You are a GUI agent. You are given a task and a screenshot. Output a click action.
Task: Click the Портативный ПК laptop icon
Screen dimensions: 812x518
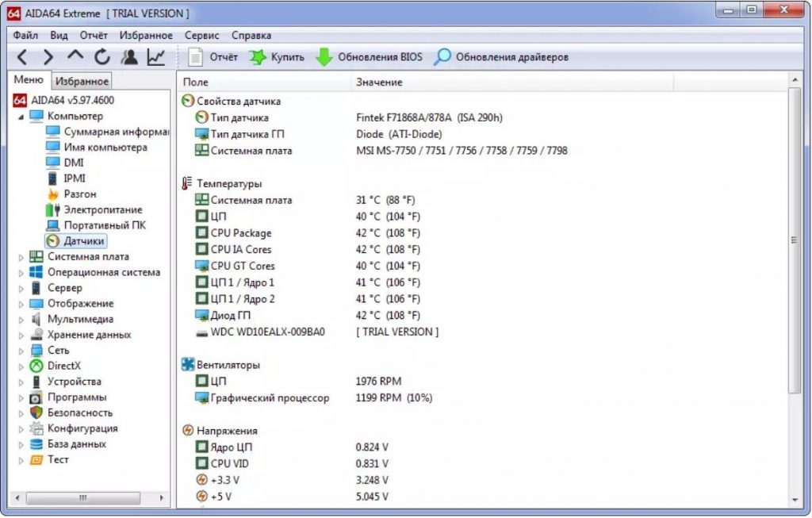tap(53, 225)
